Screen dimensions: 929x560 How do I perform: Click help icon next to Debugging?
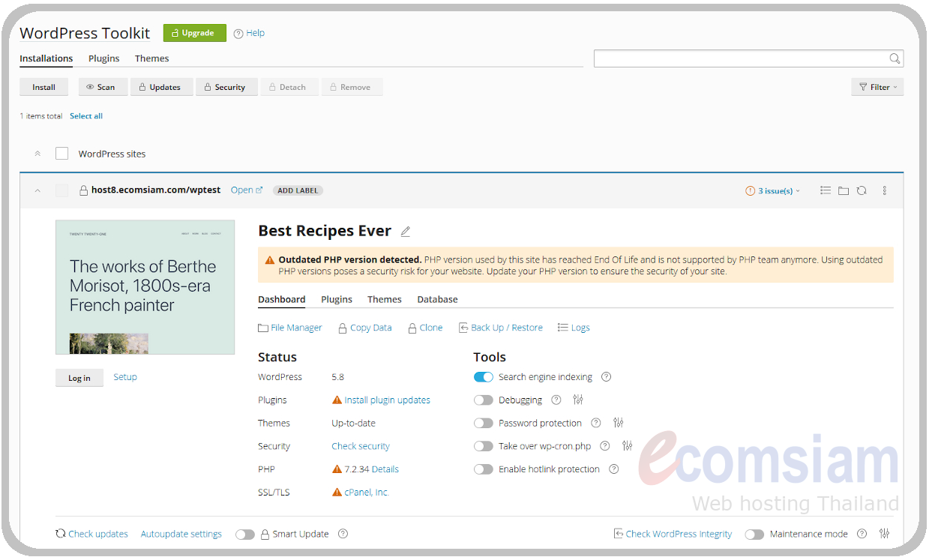coord(556,400)
